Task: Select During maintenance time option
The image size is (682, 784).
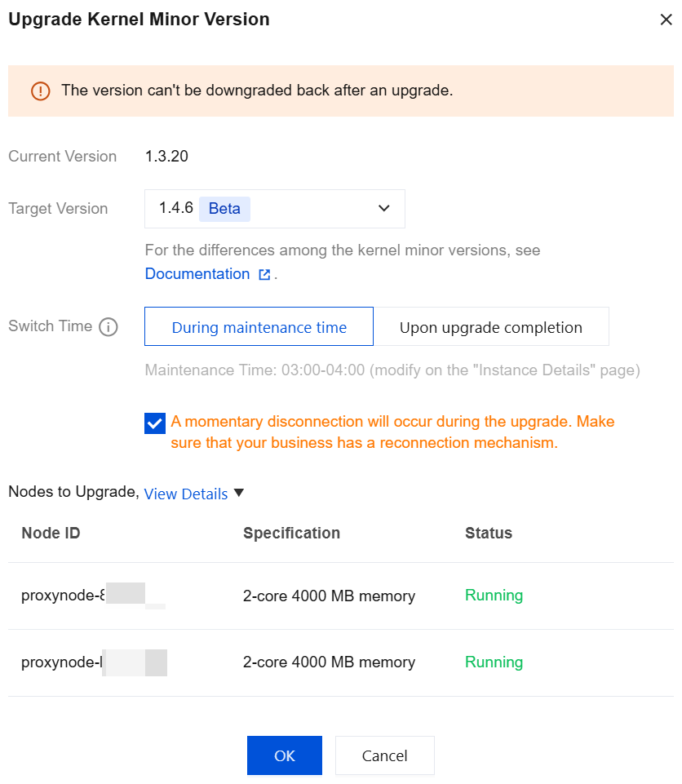Action: pos(259,326)
